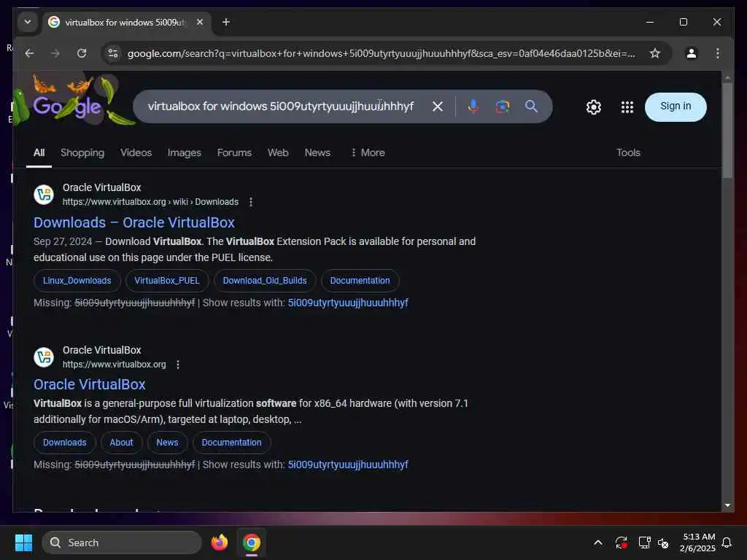Viewport: 747px width, 560px height.
Task: Click the update sync tray icon
Action: pos(622,542)
